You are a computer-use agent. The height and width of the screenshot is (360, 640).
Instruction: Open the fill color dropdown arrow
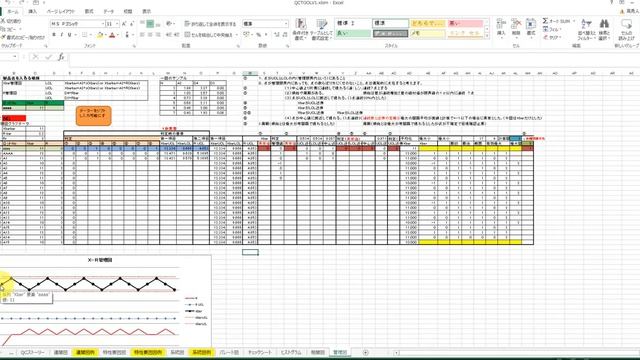click(105, 36)
